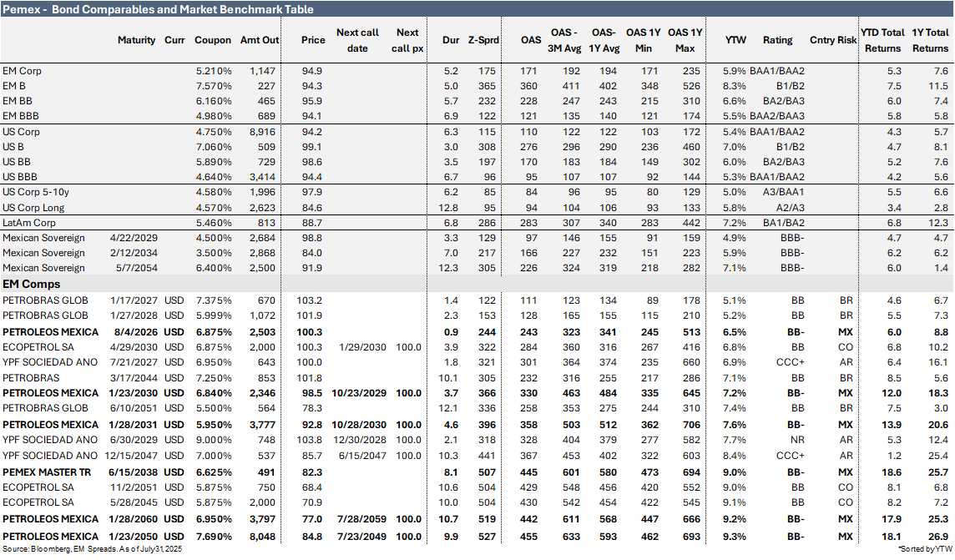This screenshot has height=560, width=955.
Task: Click the "US Corp" benchmark row label
Action: click(21, 132)
